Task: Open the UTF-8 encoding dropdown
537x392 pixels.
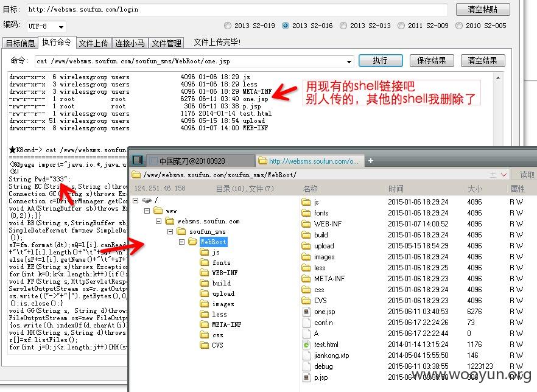Action: tap(61, 27)
